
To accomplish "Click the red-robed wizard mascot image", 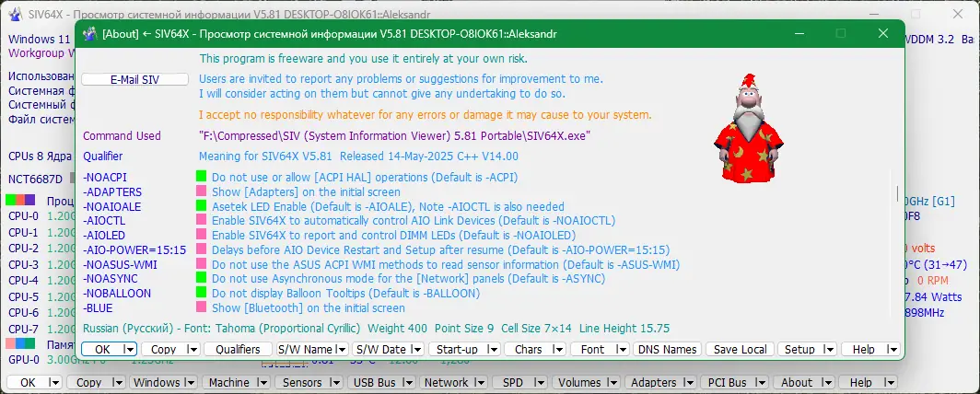I will (748, 129).
